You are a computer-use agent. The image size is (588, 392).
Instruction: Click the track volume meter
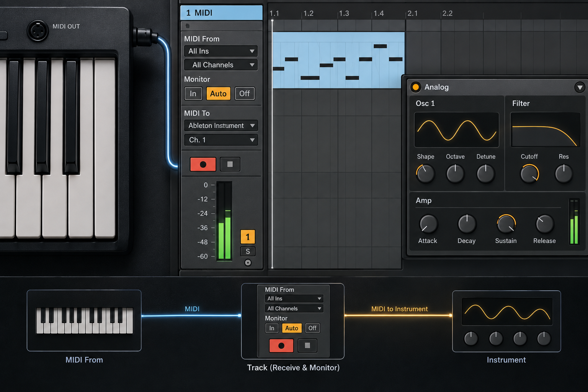coord(224,221)
